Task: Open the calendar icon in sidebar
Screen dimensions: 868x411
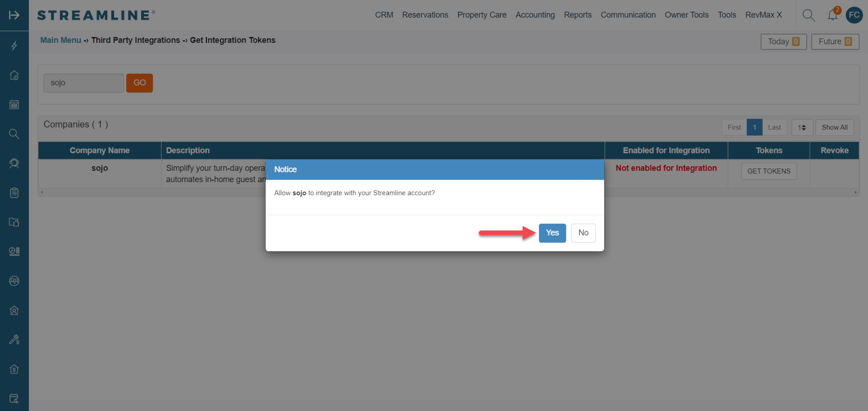Action: (14, 104)
